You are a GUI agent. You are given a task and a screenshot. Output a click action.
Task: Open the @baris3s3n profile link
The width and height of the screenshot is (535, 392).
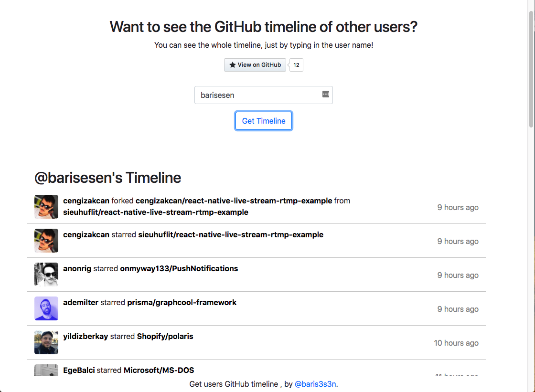point(315,383)
